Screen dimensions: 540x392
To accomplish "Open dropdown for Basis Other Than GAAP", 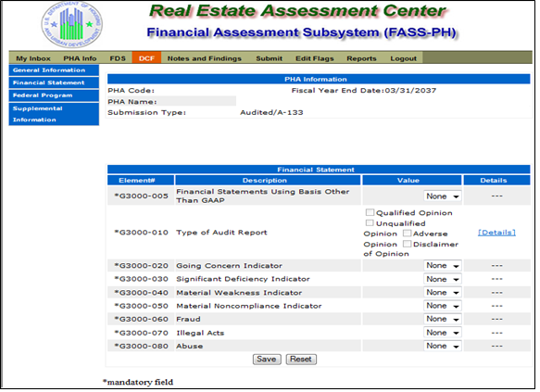I will [x=442, y=196].
